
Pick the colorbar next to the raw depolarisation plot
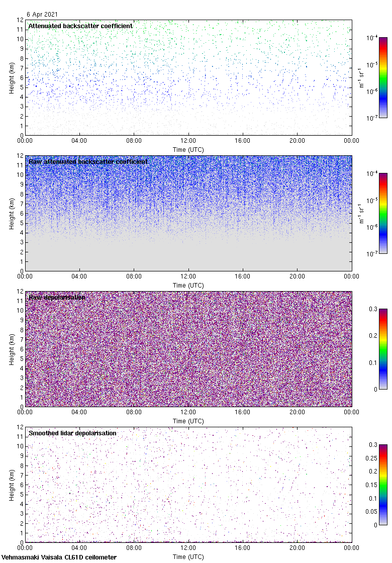[383, 349]
